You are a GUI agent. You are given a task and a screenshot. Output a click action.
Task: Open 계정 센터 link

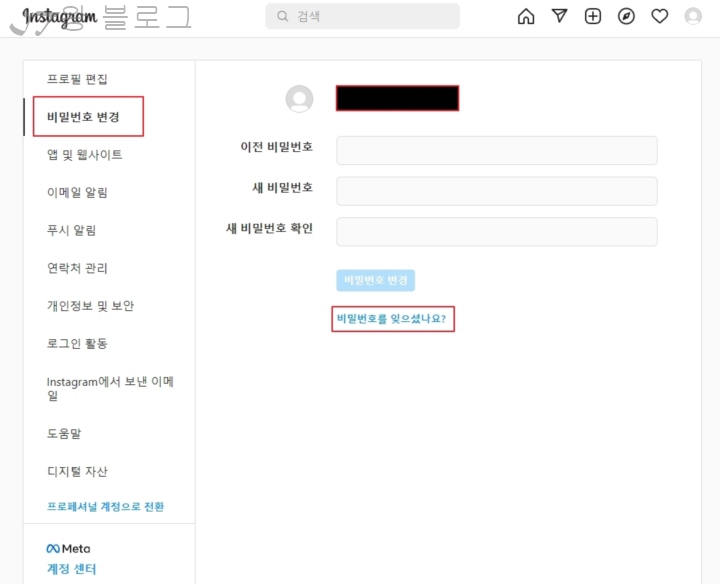(72, 569)
